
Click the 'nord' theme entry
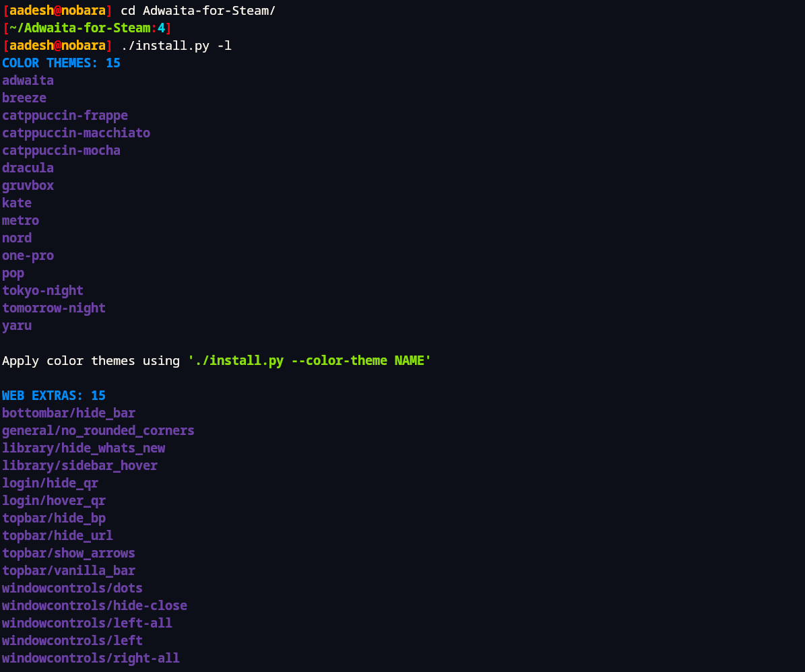point(17,238)
